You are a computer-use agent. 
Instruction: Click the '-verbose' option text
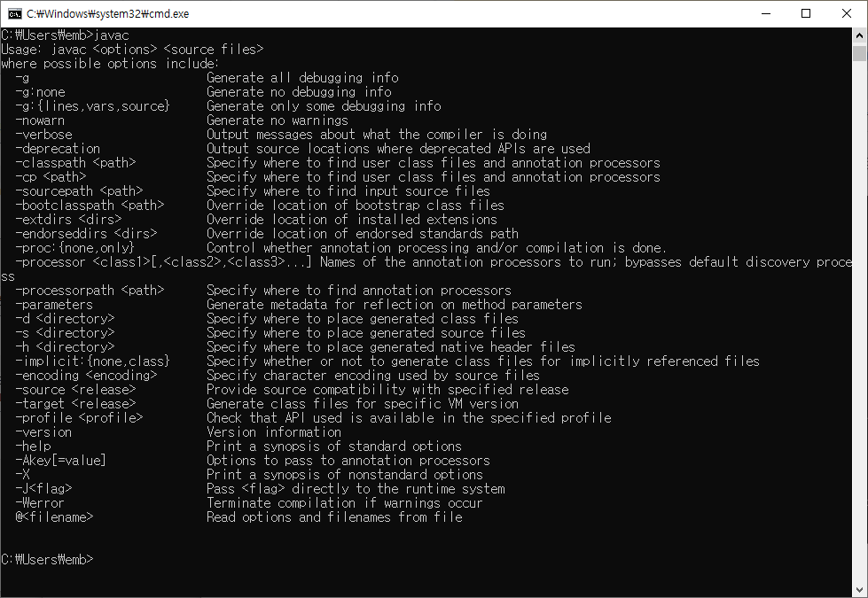point(43,135)
